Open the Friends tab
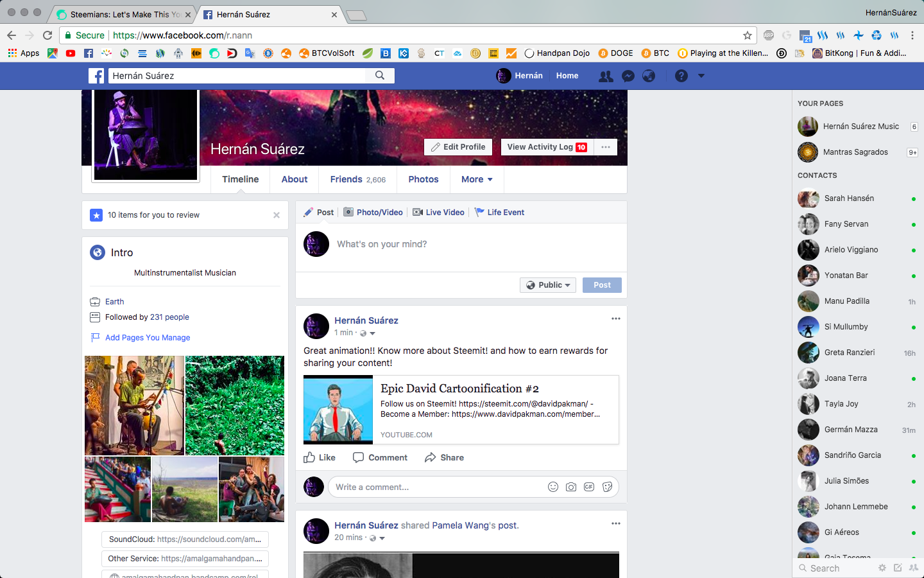The width and height of the screenshot is (924, 578). tap(358, 179)
